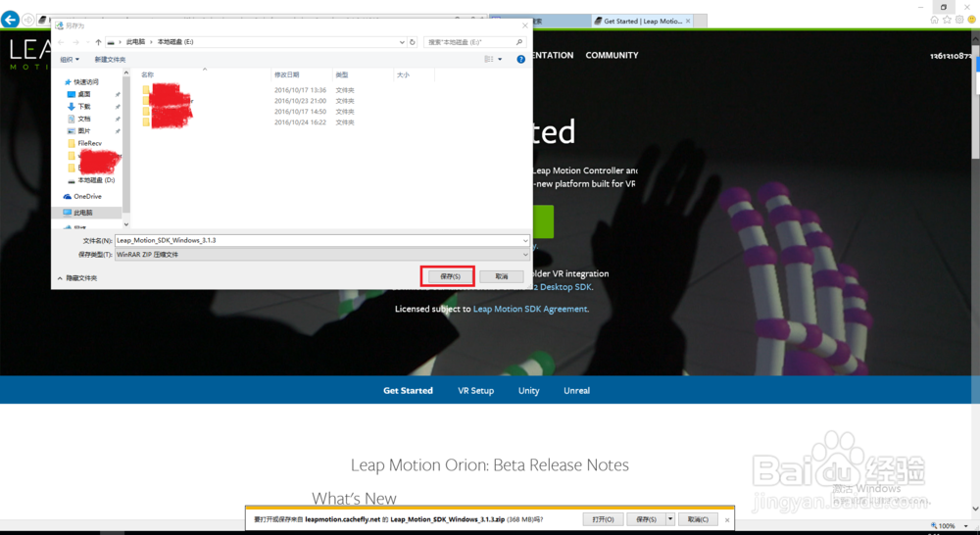Select 下载 in the navigation pane
Screen dimensions: 980x535
point(83,106)
